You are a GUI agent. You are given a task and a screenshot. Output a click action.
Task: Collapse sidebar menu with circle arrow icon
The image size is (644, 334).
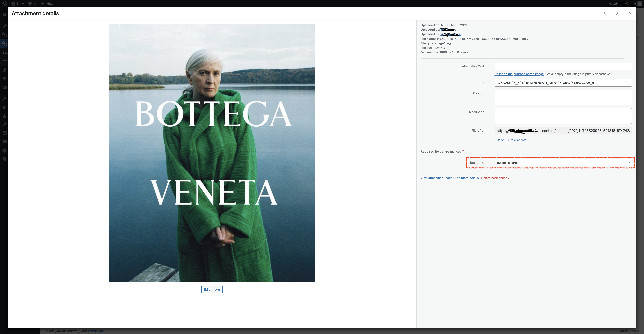click(x=4, y=159)
